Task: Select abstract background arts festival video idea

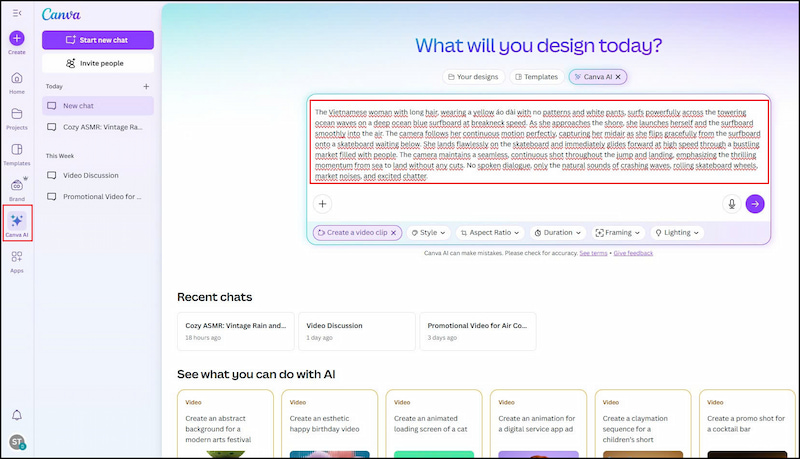Action: (x=226, y=423)
